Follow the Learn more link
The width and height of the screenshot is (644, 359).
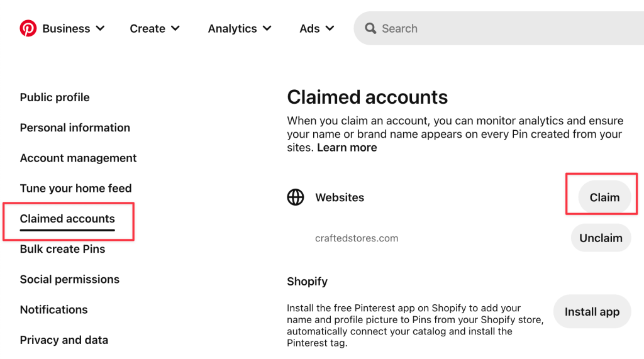point(347,148)
